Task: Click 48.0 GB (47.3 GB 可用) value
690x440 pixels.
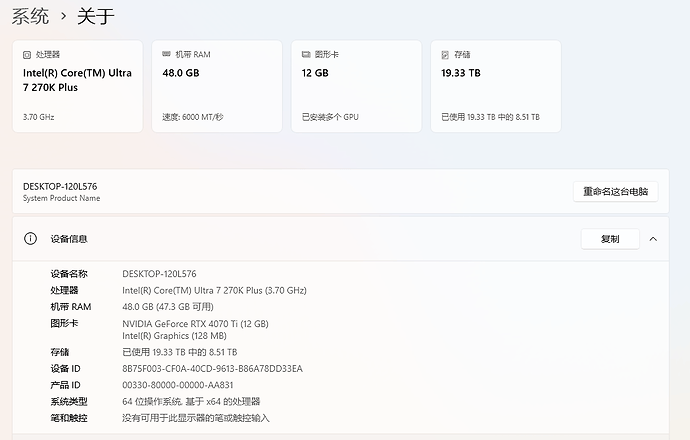Action: [168, 307]
